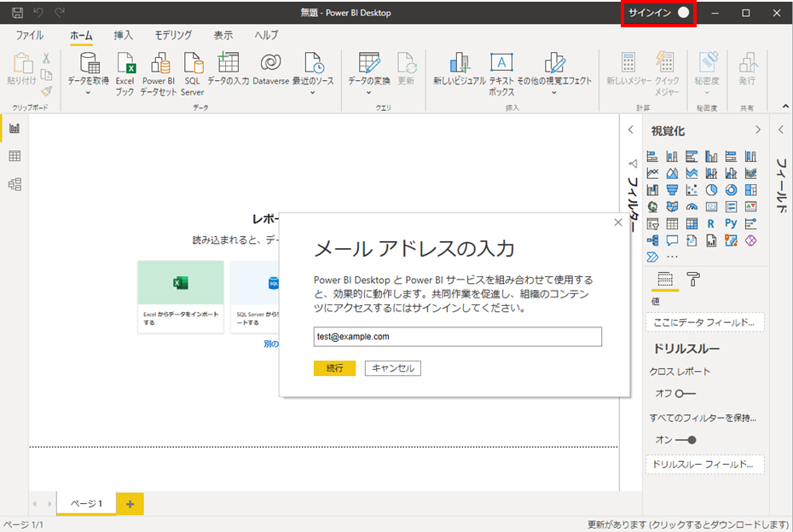Select the Python visual (Py) icon

point(731,223)
